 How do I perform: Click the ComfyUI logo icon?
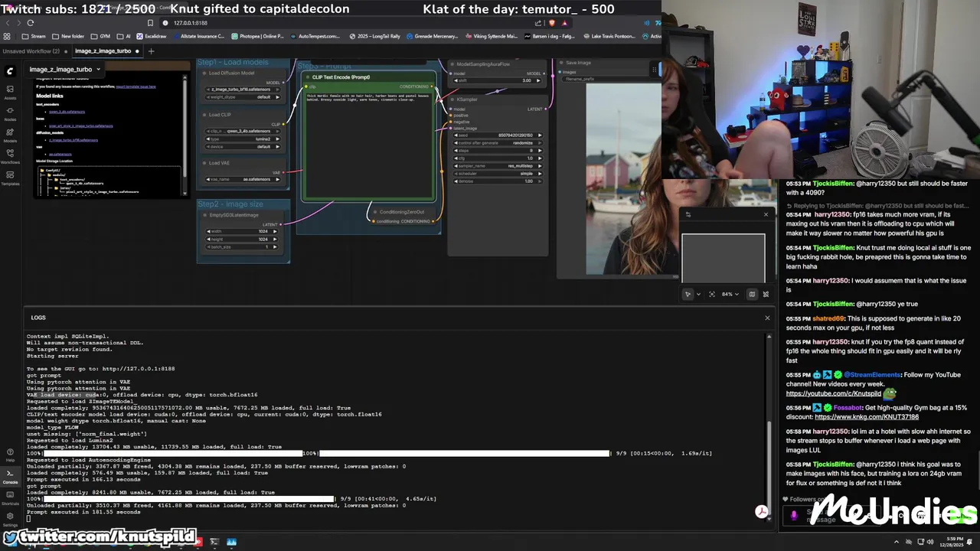click(x=10, y=71)
